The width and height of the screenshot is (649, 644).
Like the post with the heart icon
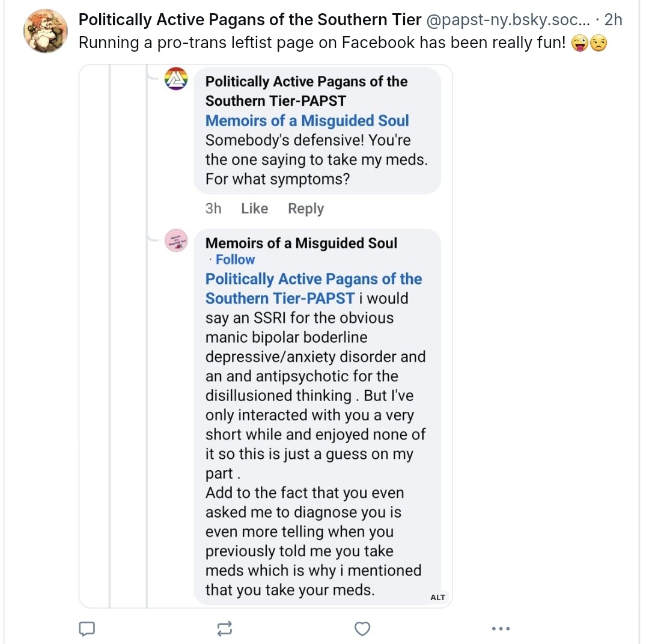pos(362,629)
